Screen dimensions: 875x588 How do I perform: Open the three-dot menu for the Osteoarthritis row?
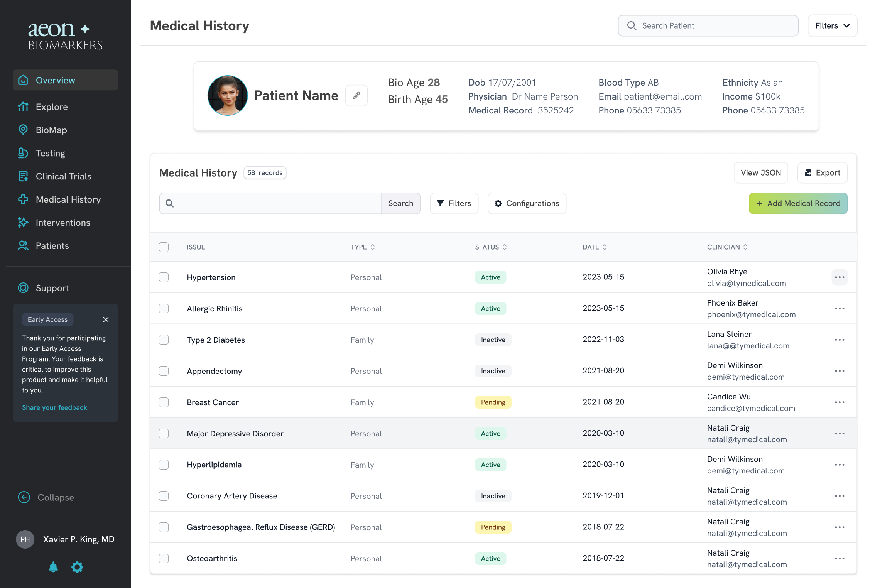click(840, 558)
